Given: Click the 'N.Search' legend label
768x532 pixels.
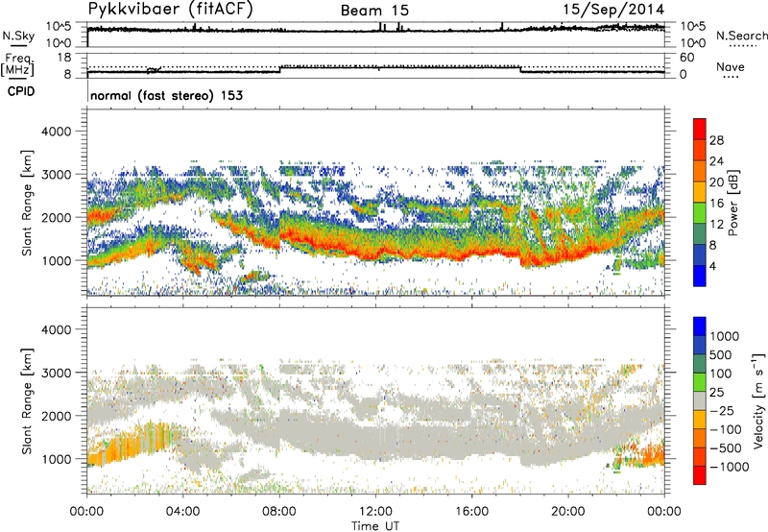Looking at the screenshot, I should [741, 36].
